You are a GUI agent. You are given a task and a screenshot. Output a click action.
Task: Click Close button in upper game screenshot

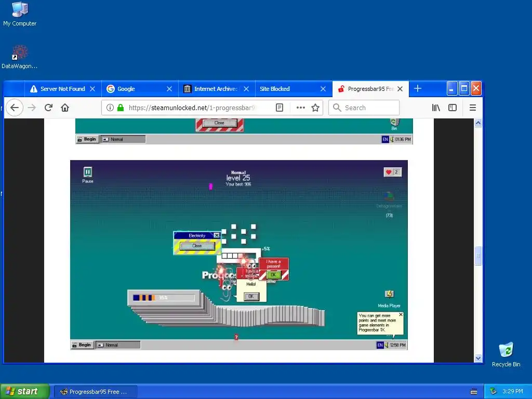(220, 123)
